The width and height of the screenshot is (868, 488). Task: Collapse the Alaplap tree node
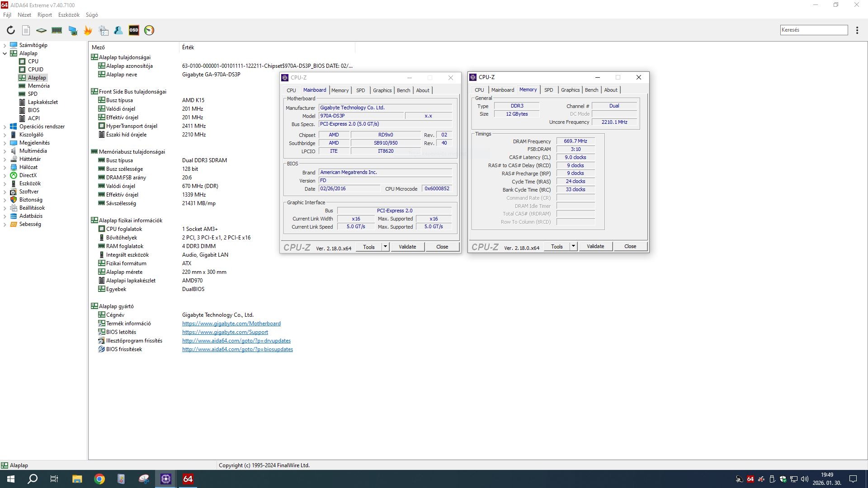(5, 53)
